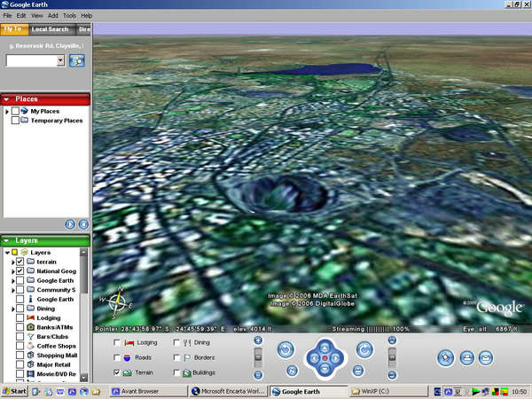Move view down with bottom arrow
Screen dimensions: 532x399
pos(325,369)
